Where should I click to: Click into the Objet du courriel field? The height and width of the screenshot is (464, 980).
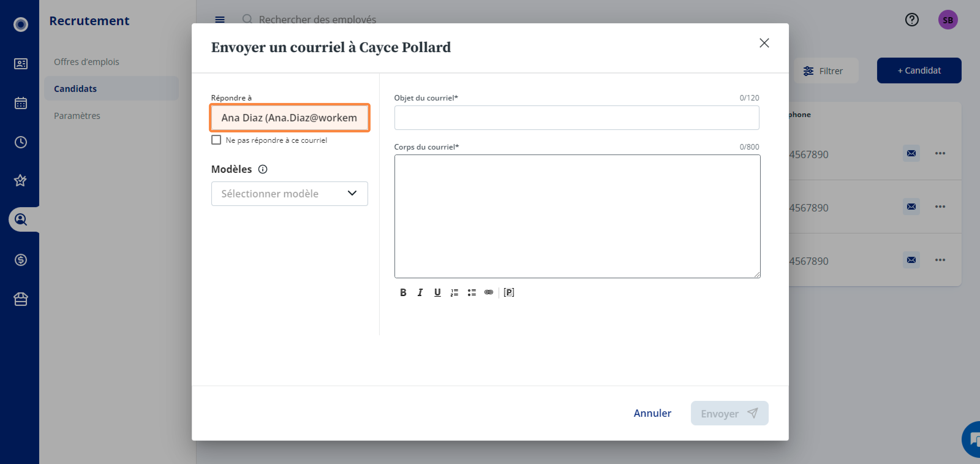click(x=576, y=118)
